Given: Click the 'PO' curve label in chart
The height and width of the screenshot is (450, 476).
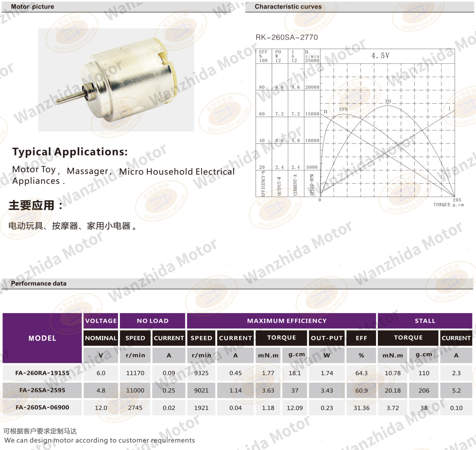Looking at the screenshot, I should 388,101.
